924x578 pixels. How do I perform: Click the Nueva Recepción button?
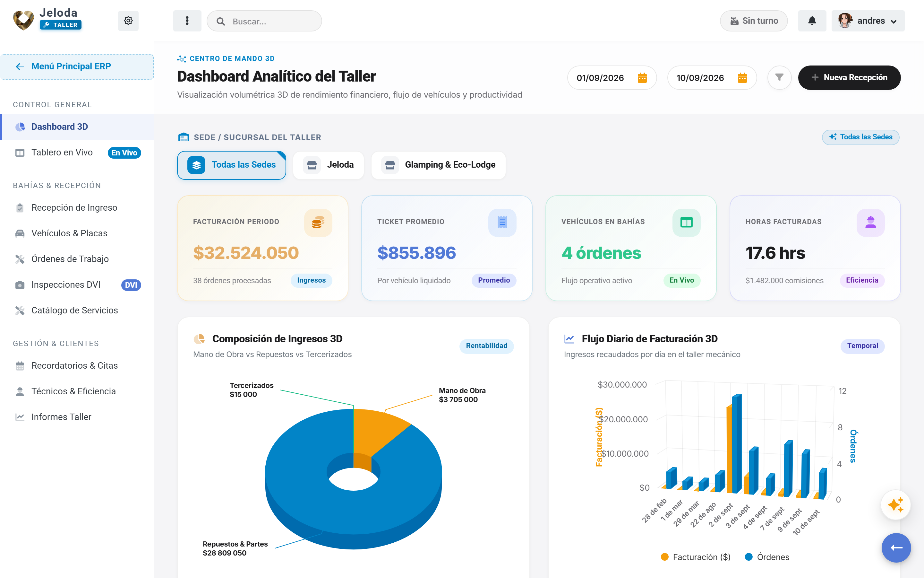tap(849, 78)
